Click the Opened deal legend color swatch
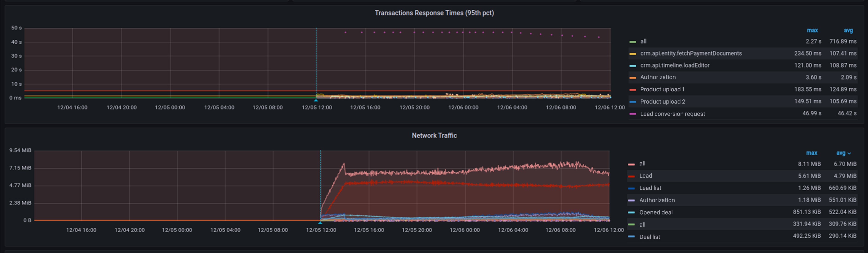This screenshot has height=253, width=868. coord(632,213)
